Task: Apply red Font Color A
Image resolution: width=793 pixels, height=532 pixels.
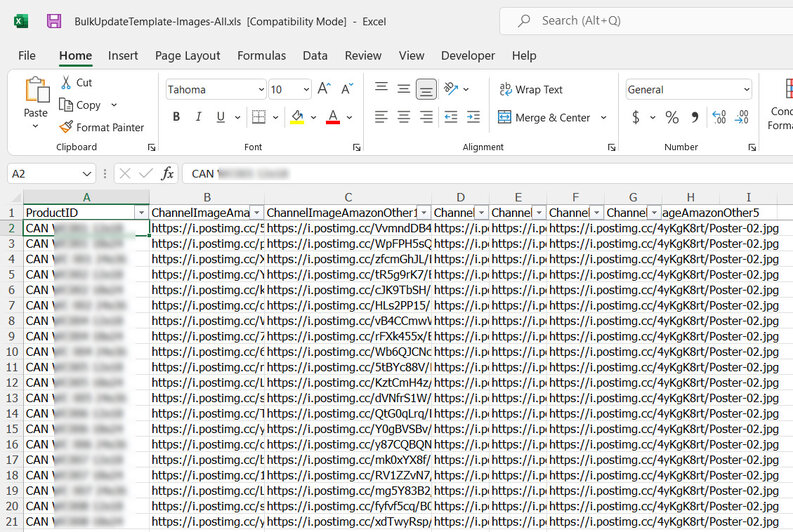Action: tap(333, 117)
